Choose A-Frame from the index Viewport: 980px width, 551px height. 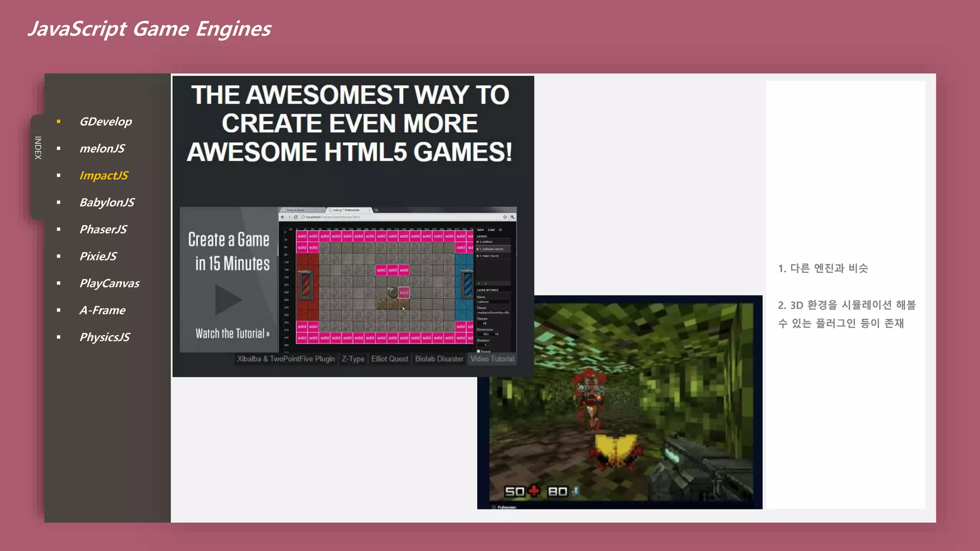102,310
